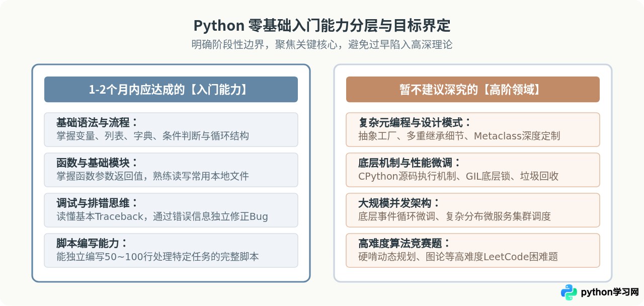Select the 基础语法与流程 heading
Image resolution: width=644 pixels, height=306 pixels.
[97, 123]
